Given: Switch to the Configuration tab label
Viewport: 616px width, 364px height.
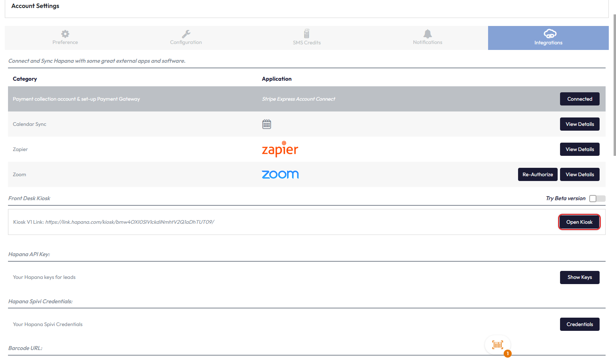Looking at the screenshot, I should (x=186, y=42).
